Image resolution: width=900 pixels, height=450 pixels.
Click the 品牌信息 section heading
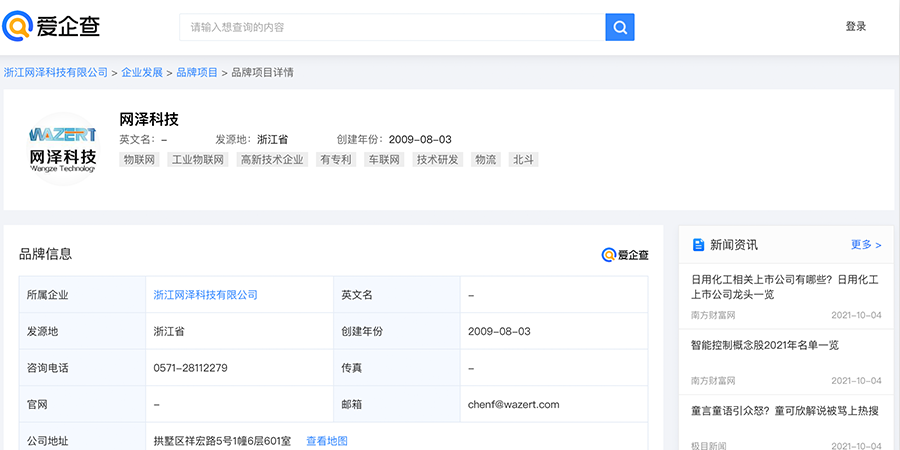coord(46,254)
